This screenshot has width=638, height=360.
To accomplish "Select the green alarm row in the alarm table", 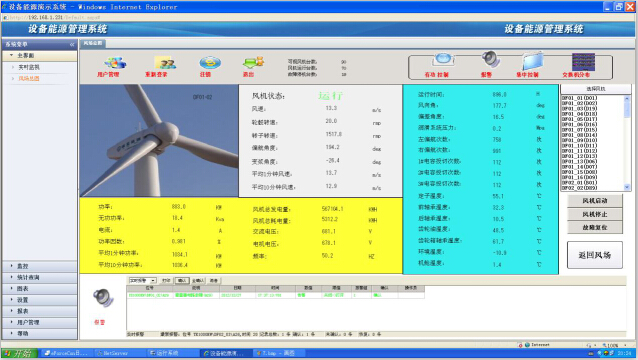I will coord(276,295).
